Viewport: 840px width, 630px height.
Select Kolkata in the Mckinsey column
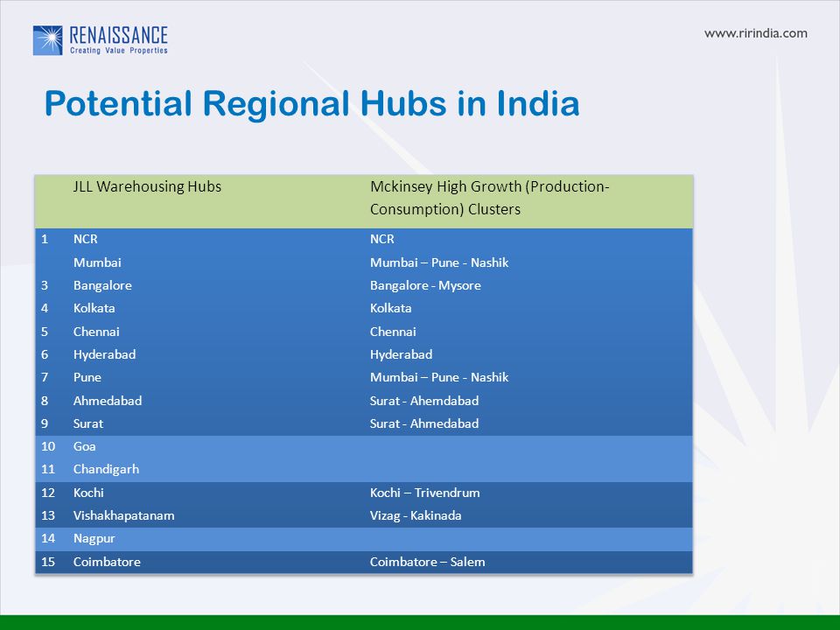coord(390,308)
